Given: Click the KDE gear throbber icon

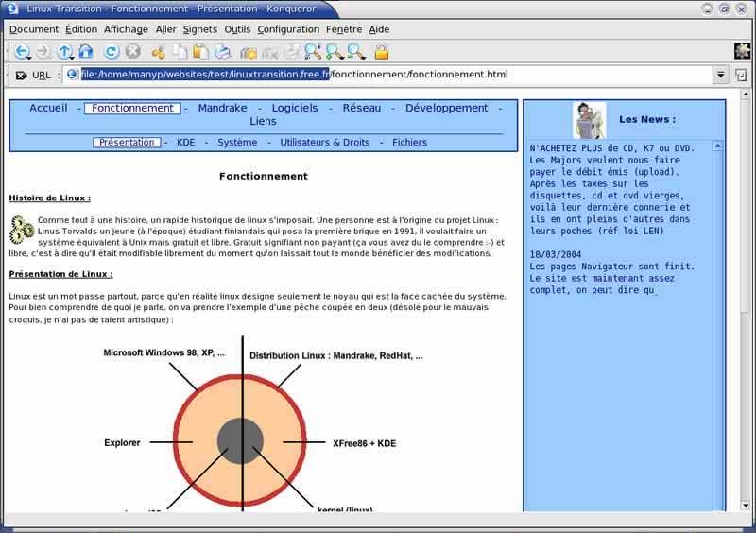Looking at the screenshot, I should [743, 51].
